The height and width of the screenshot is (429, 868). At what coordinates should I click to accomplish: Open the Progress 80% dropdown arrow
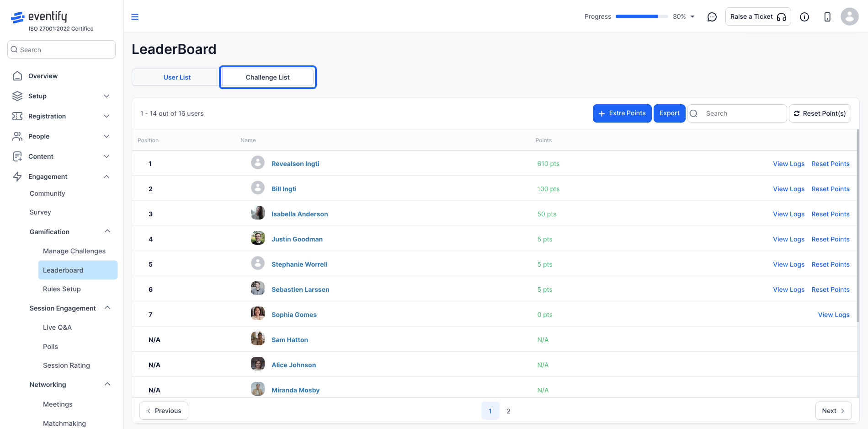click(x=692, y=16)
